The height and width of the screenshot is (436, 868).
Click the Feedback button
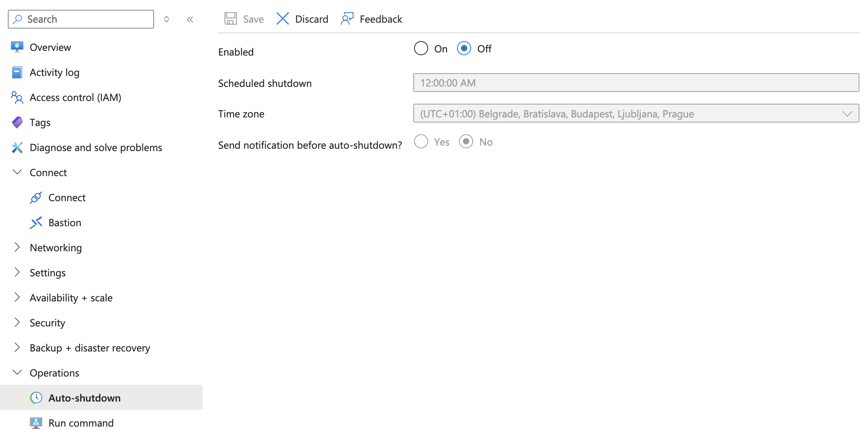(371, 19)
